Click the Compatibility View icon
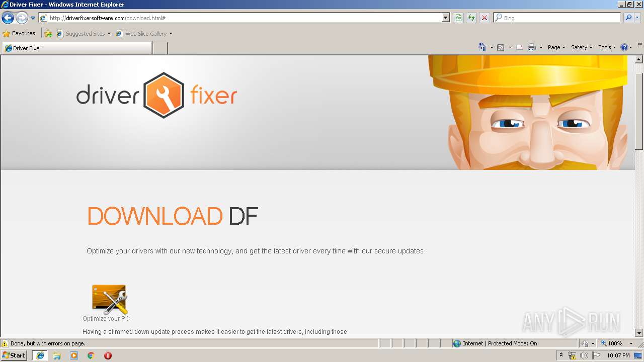Screen dimensions: 644x362 [458, 18]
